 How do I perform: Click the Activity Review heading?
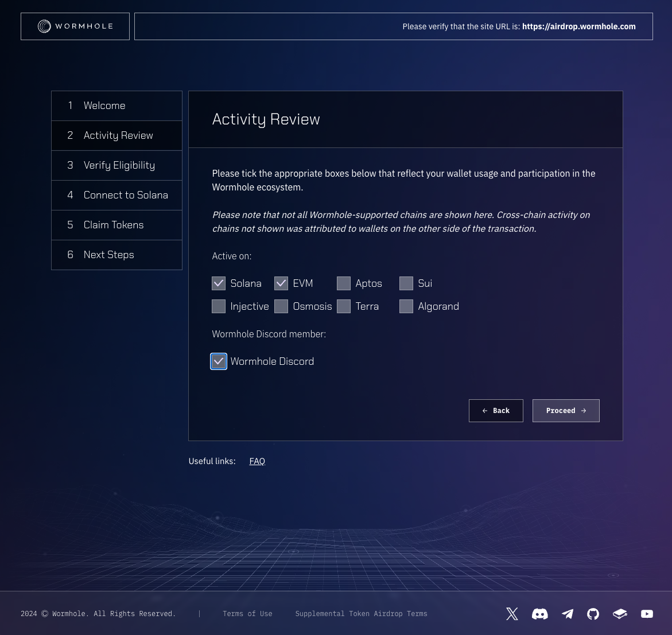[266, 119]
